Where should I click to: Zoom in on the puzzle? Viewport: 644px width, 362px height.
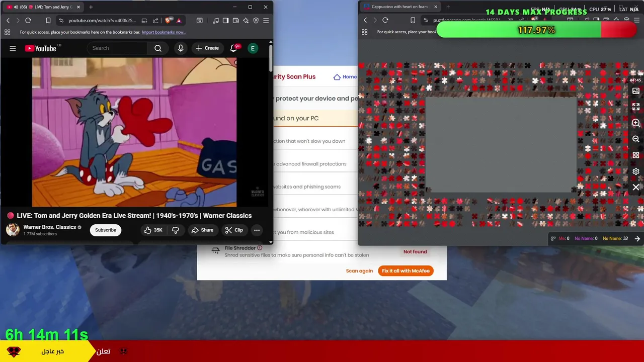tap(636, 123)
